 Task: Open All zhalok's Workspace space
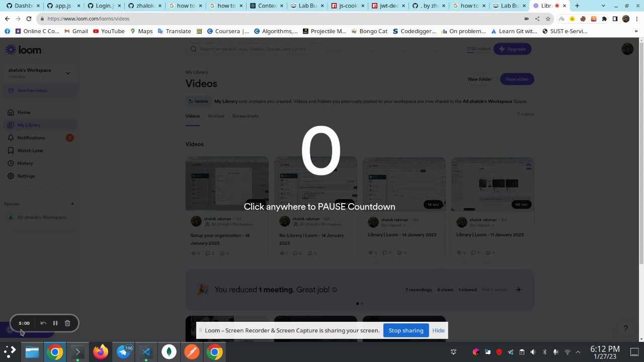(x=41, y=217)
